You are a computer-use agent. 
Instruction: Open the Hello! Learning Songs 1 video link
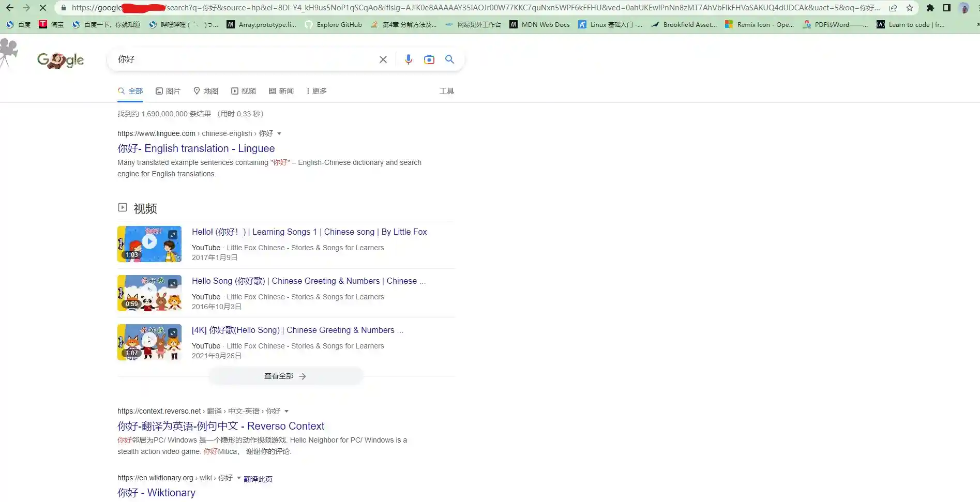(x=309, y=232)
